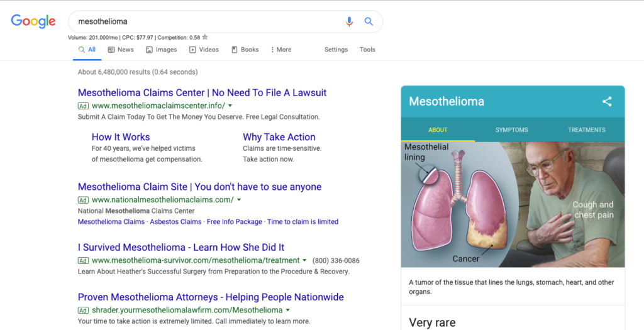Image resolution: width=644 pixels, height=330 pixels.
Task: Open Proven Mesothelioma Attorneys ad headline
Action: (x=211, y=297)
